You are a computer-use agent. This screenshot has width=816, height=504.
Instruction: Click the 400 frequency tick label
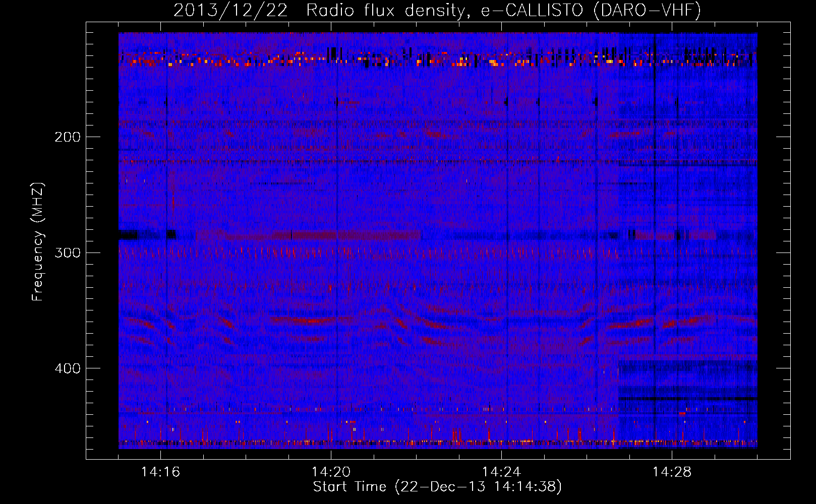tap(68, 368)
